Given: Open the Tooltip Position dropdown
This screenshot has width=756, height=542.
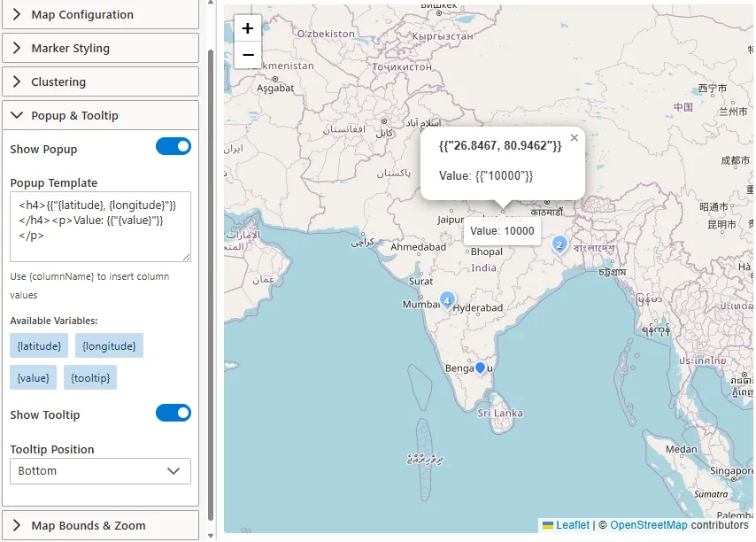Looking at the screenshot, I should (x=99, y=470).
